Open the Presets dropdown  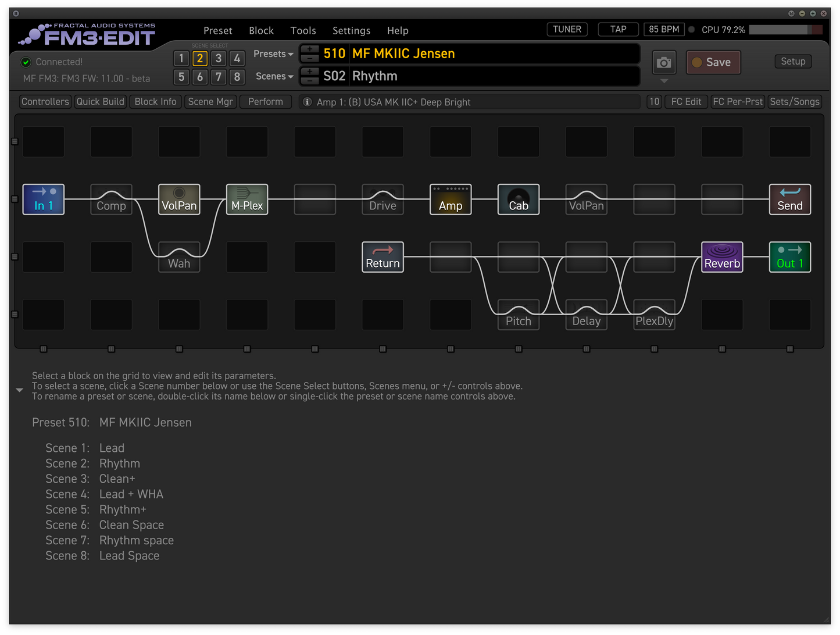pos(273,54)
